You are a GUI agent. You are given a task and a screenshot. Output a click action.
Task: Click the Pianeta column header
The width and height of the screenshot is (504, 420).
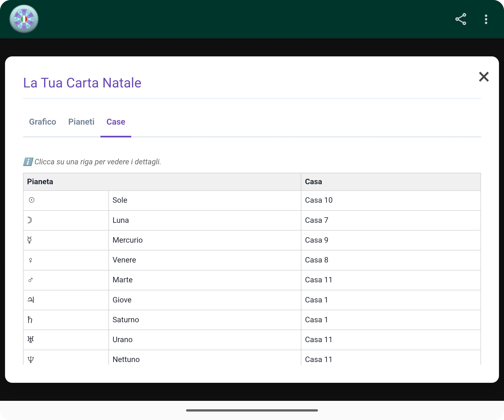(x=162, y=182)
